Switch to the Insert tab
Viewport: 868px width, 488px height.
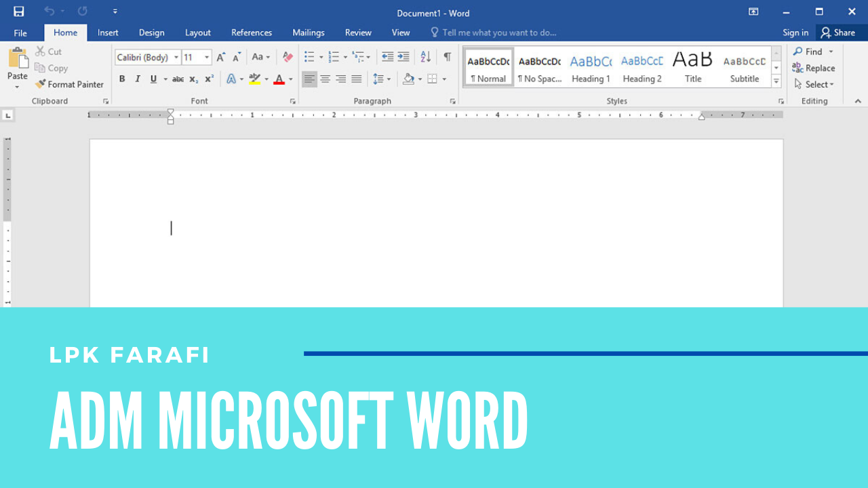(x=108, y=33)
